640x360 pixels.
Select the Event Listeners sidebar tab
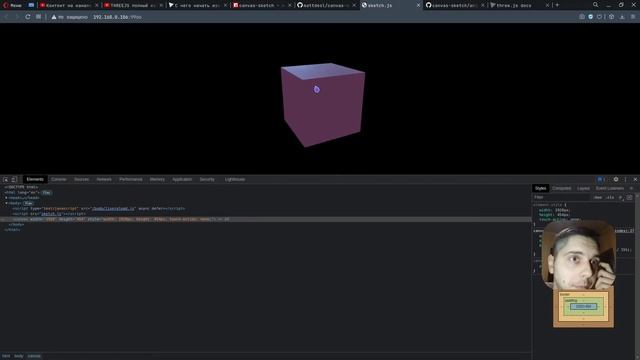click(609, 188)
